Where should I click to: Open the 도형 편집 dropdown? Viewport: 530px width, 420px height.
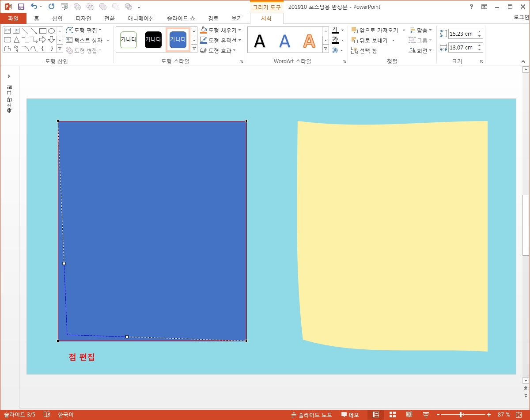pyautogui.click(x=84, y=30)
